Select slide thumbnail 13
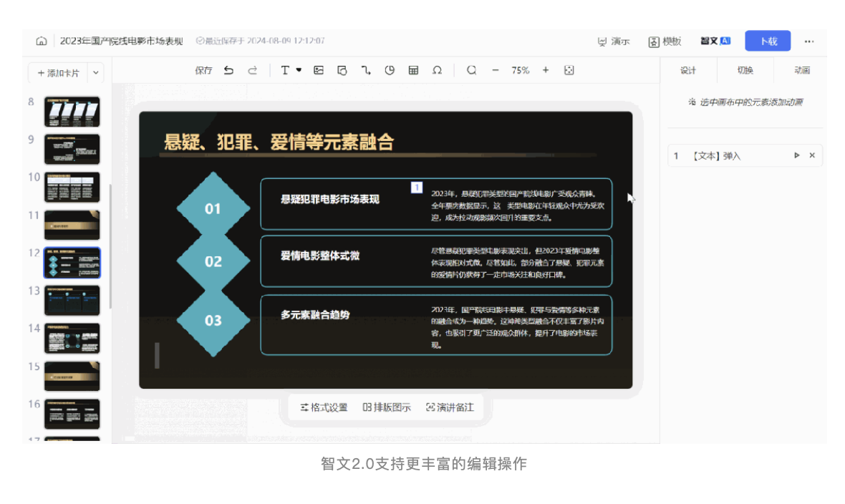The height and width of the screenshot is (504, 845). pyautogui.click(x=72, y=300)
